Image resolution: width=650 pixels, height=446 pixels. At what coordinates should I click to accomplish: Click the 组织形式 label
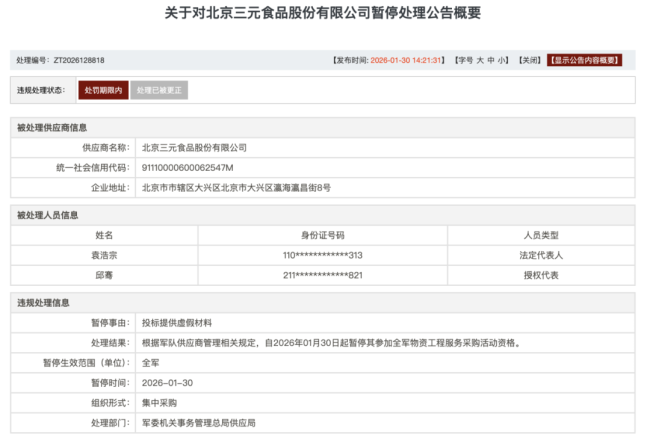pos(110,403)
